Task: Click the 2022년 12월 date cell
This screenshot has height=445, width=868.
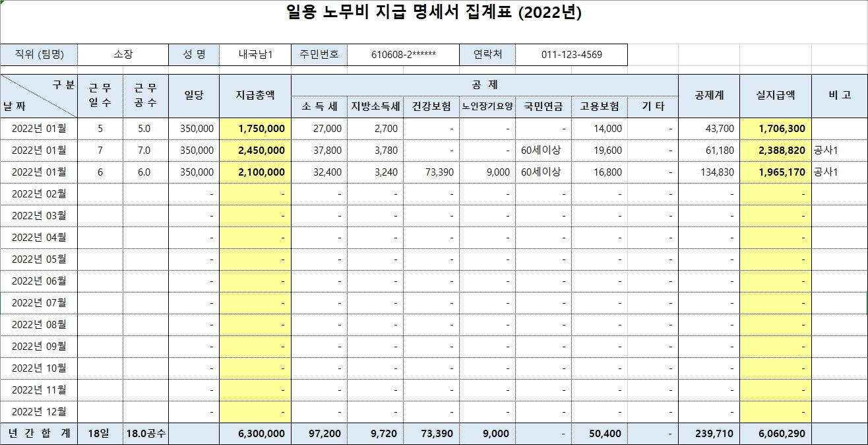Action: [x=39, y=412]
